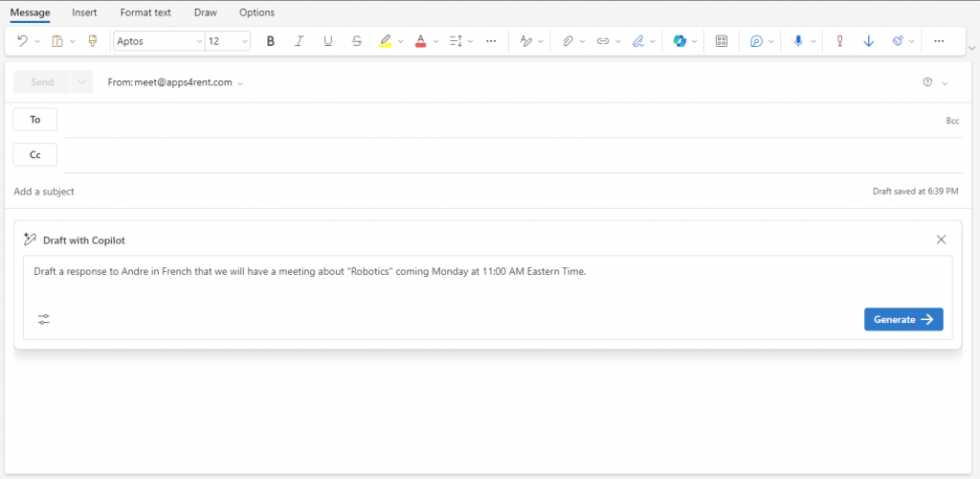Select the Format Painter icon
Image resolution: width=980 pixels, height=479 pixels.
click(93, 41)
